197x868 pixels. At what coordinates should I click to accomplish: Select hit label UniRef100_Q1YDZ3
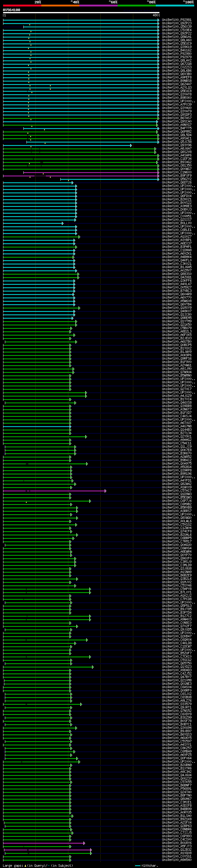point(177,667)
